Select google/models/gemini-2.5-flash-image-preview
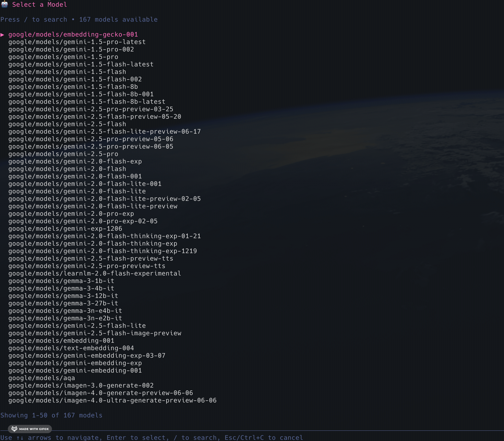Image resolution: width=504 pixels, height=441 pixels. tap(95, 333)
